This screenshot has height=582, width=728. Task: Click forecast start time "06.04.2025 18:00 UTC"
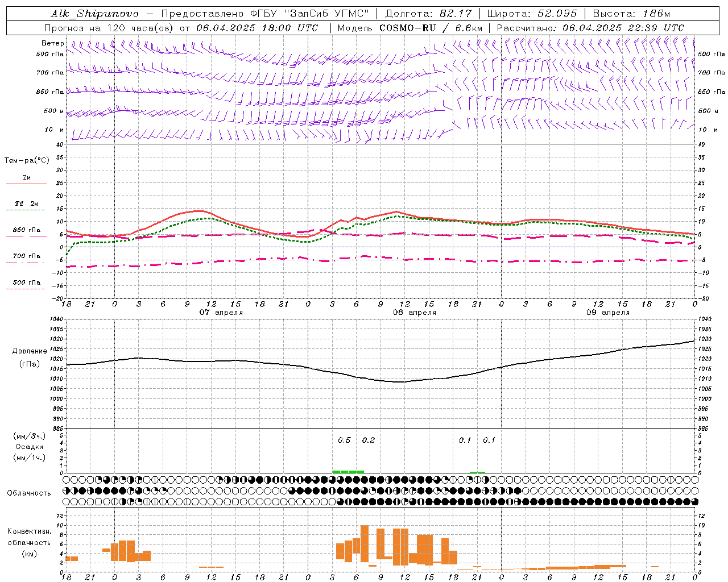[257, 28]
